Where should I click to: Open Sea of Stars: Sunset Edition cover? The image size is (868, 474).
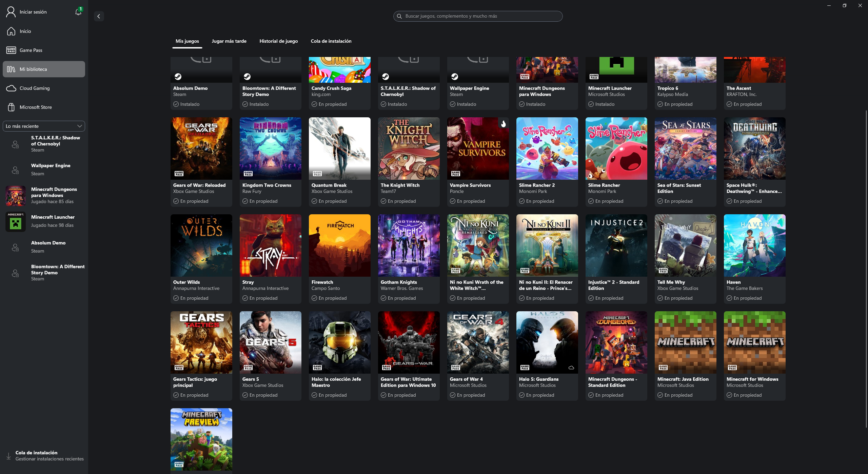686,149
